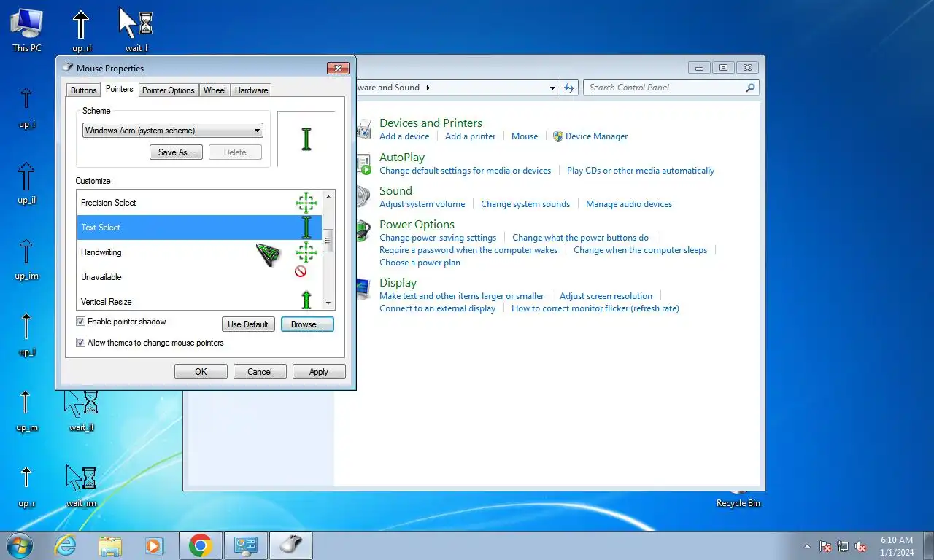The width and height of the screenshot is (934, 560).
Task: Open This PC desktop icon
Action: (x=26, y=30)
